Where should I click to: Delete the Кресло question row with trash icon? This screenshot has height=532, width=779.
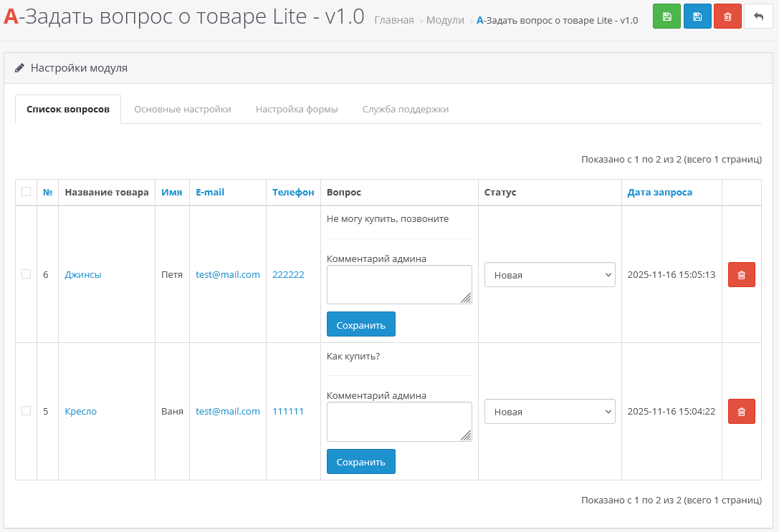[x=741, y=412]
